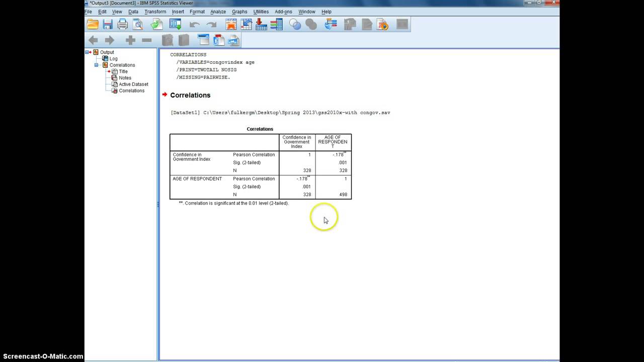
Task: Click the Redo arrow icon
Action: 211,24
